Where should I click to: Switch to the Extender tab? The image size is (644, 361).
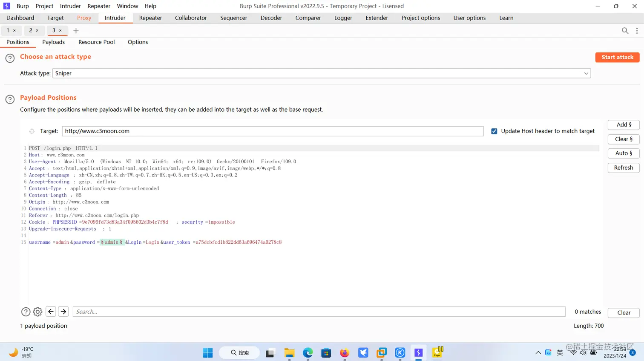[377, 18]
